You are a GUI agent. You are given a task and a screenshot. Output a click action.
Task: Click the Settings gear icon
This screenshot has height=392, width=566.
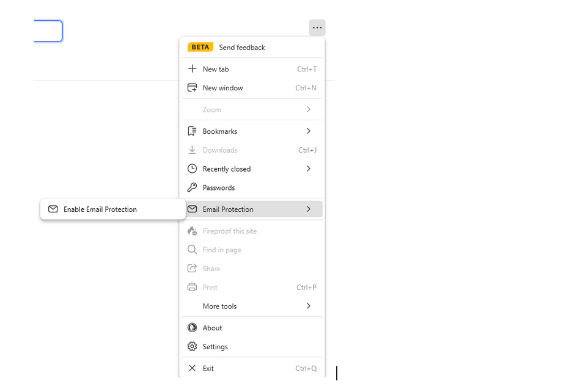tap(192, 347)
